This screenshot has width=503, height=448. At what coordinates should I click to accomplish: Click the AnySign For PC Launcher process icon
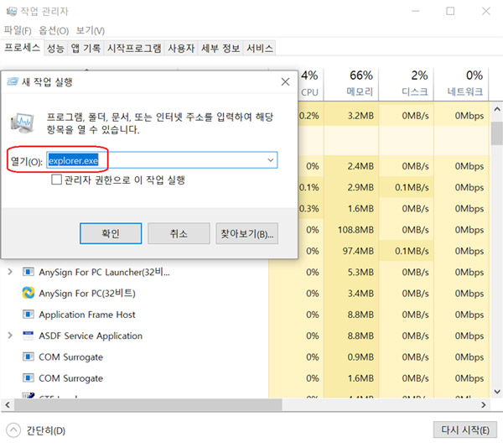29,272
